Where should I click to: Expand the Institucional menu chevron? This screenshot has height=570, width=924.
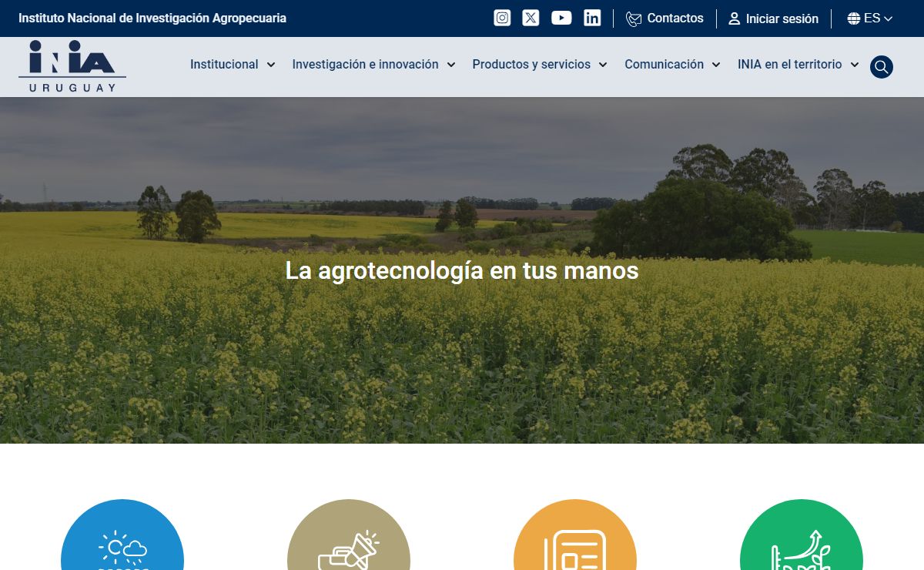point(271,65)
